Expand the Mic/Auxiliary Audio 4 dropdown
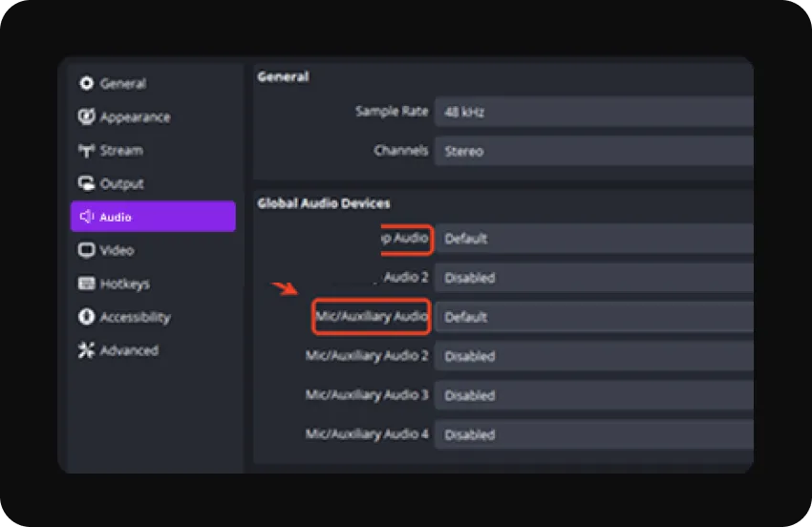 tap(594, 434)
